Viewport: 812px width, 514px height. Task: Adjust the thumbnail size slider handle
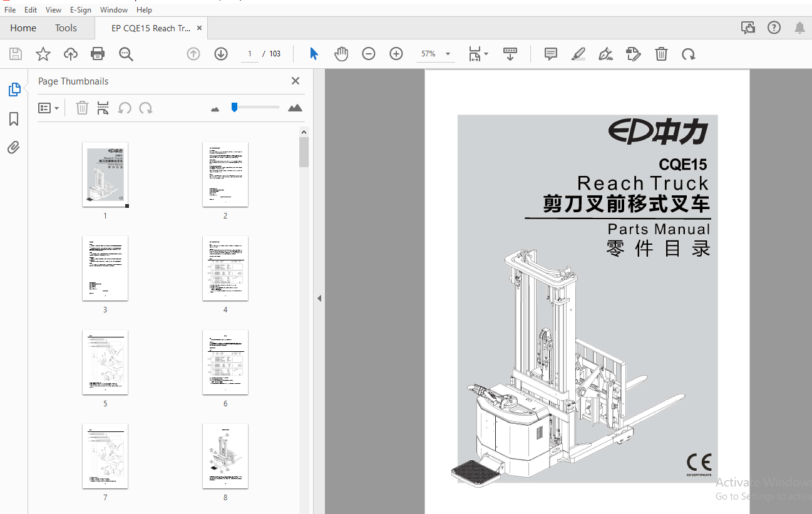pyautogui.click(x=234, y=107)
